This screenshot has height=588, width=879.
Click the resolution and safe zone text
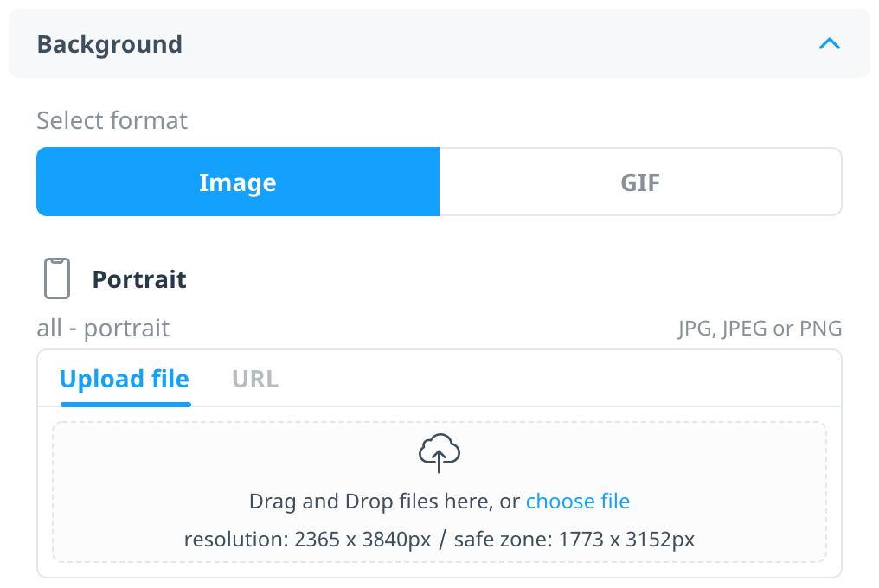[x=439, y=540]
